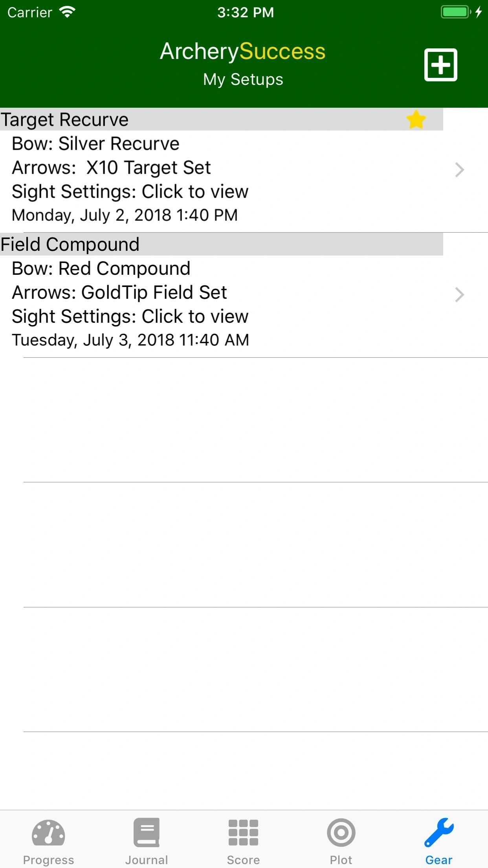The height and width of the screenshot is (868, 488).
Task: View Sight Settings for Target Recurve
Action: 130,192
